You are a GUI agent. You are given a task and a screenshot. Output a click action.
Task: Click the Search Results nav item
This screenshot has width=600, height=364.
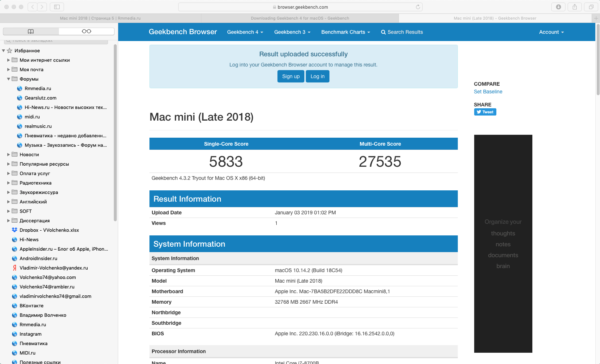point(402,32)
